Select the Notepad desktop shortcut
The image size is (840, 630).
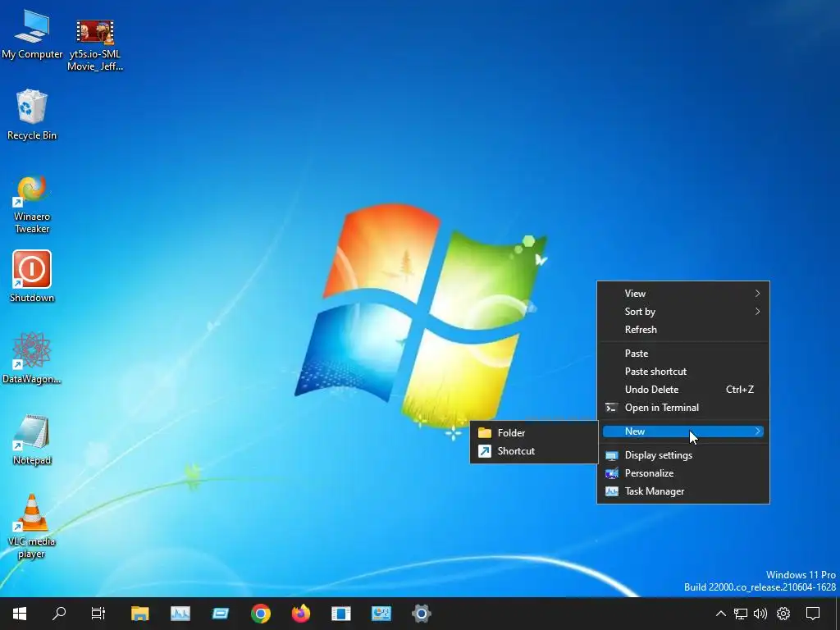(x=32, y=440)
